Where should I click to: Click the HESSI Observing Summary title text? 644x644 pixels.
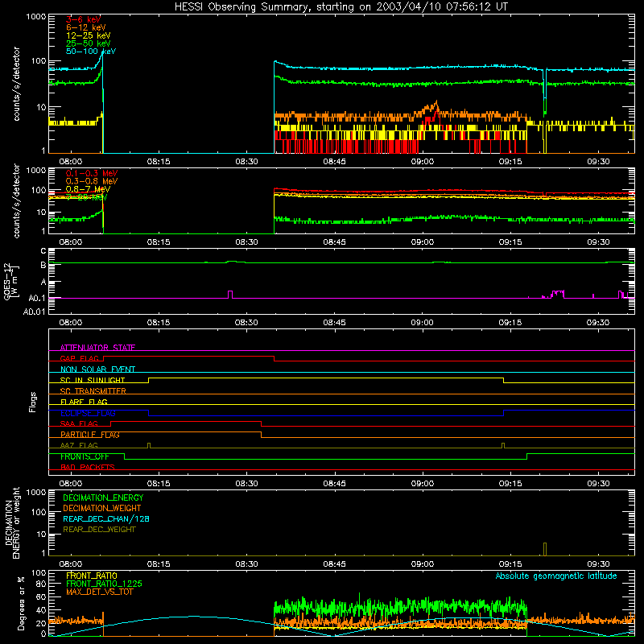point(341,7)
